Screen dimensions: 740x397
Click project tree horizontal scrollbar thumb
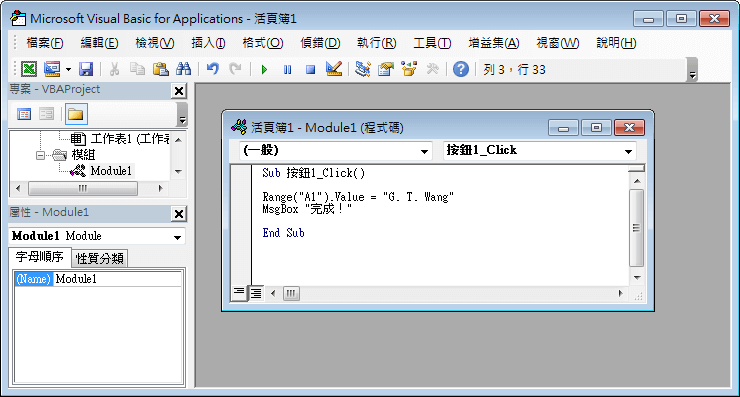pos(83,188)
